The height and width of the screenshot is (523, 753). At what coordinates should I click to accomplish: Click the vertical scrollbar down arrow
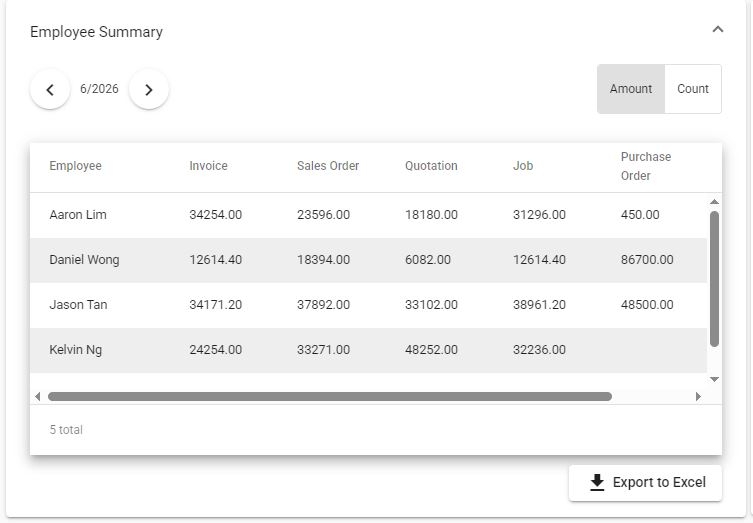click(715, 379)
